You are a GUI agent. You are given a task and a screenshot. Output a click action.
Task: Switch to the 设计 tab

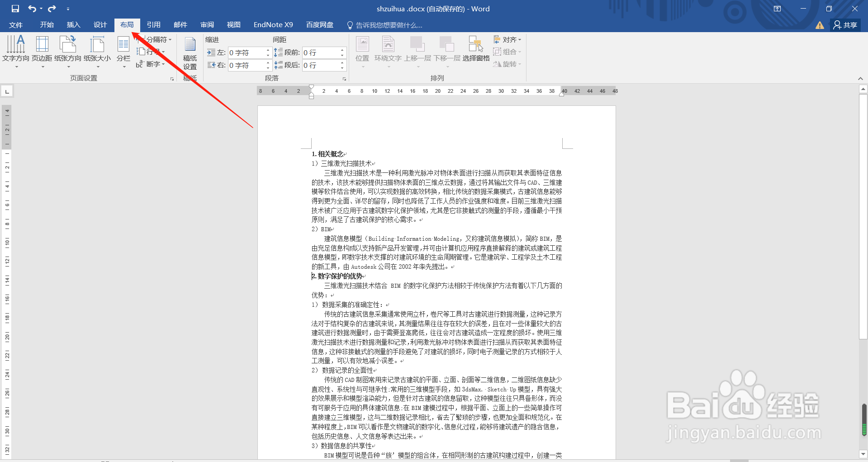point(100,25)
